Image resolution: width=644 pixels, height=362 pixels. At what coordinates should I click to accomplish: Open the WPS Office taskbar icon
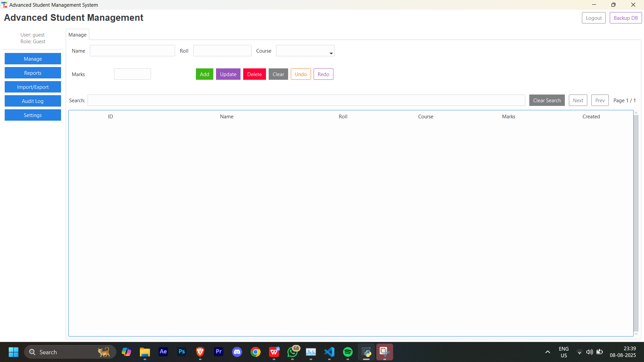274,352
